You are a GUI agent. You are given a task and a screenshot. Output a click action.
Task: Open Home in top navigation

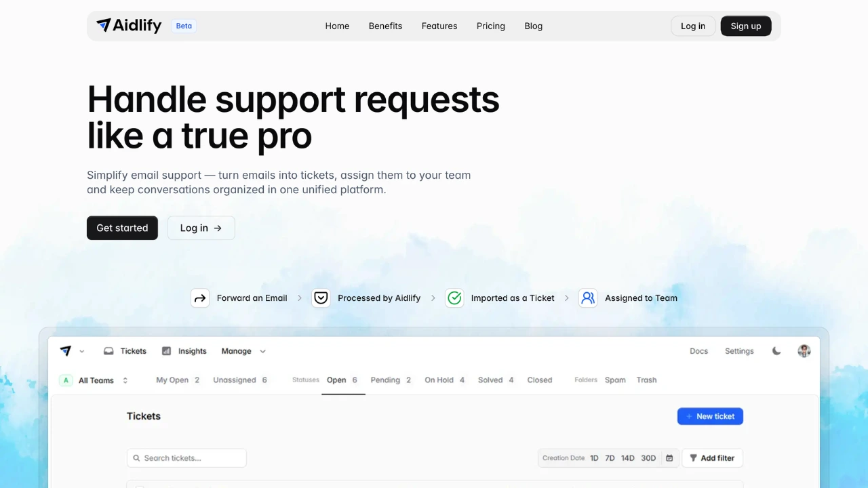[x=337, y=26]
